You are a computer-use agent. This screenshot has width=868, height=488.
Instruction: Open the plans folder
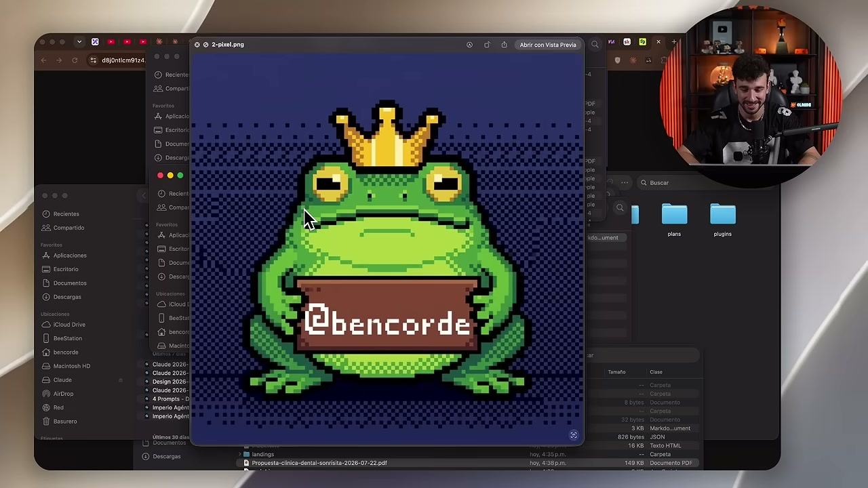pos(674,220)
